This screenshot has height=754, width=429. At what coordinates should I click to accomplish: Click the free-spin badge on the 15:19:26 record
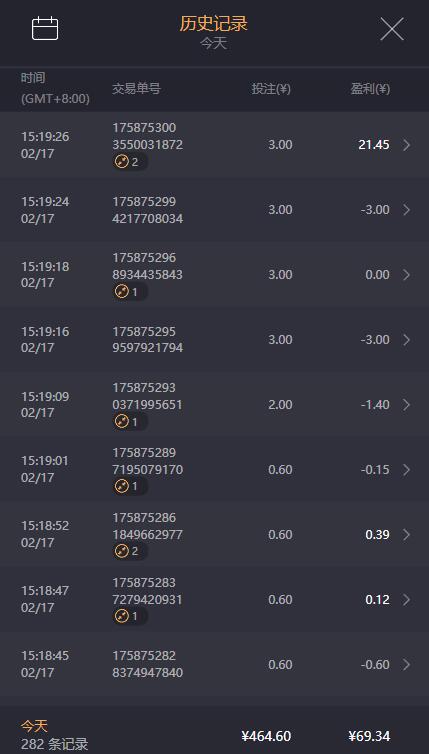click(130, 162)
